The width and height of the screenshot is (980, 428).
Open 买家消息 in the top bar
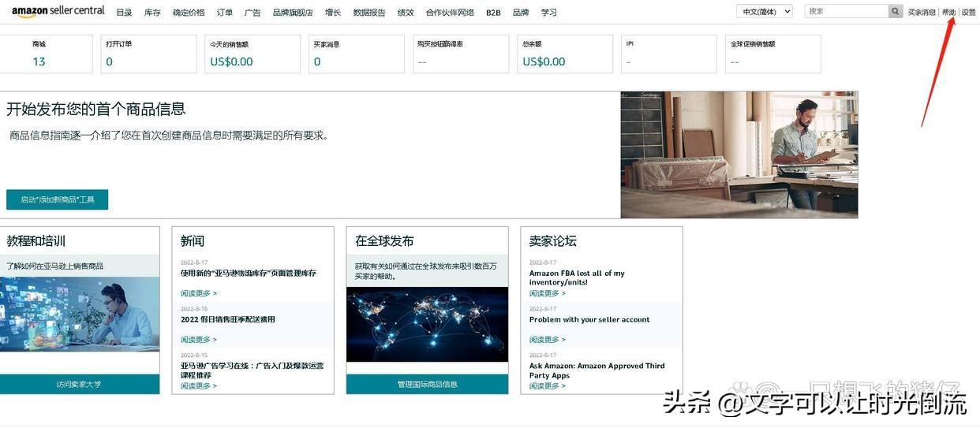pos(922,13)
